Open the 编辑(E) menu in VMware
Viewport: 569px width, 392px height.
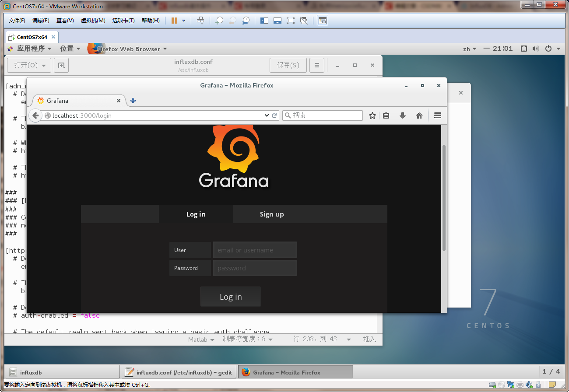coord(41,21)
